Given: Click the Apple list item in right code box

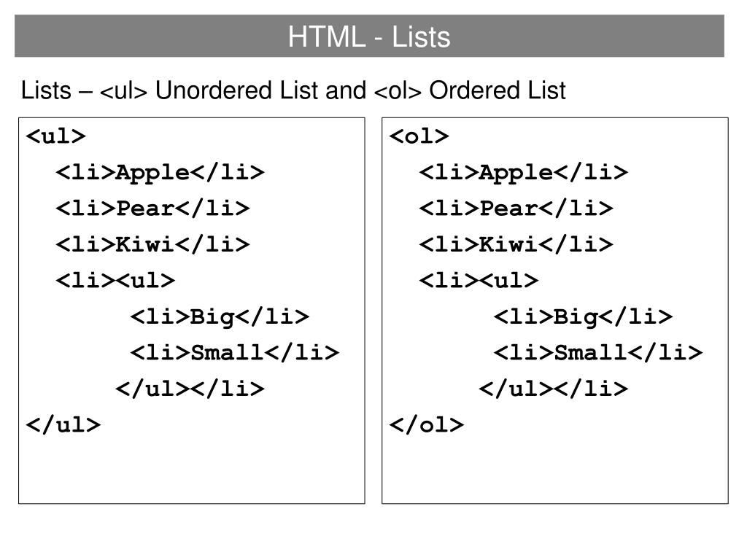Looking at the screenshot, I should coord(524,173).
